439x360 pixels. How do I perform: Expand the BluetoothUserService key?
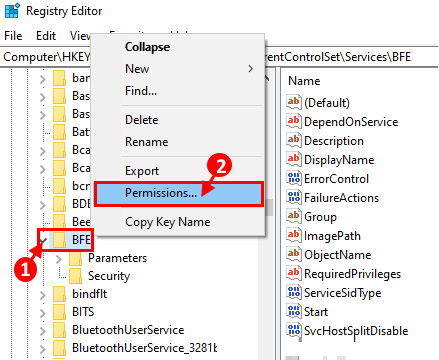point(43,331)
